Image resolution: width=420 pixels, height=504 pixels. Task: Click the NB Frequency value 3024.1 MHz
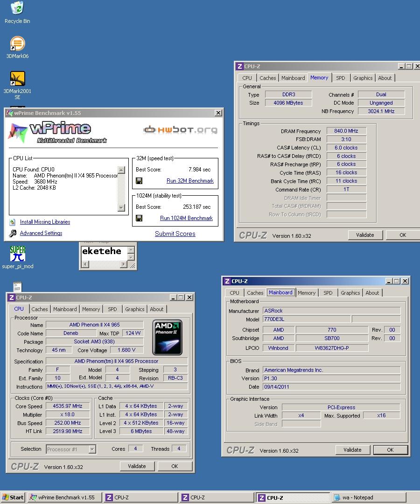click(381, 111)
